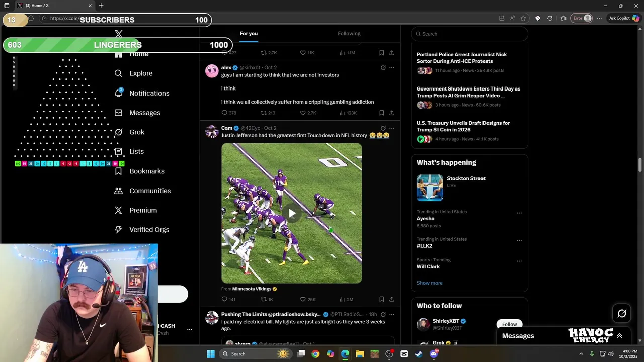Open more options on alex's post
Viewport: 644px width, 362px height.
pos(392,68)
